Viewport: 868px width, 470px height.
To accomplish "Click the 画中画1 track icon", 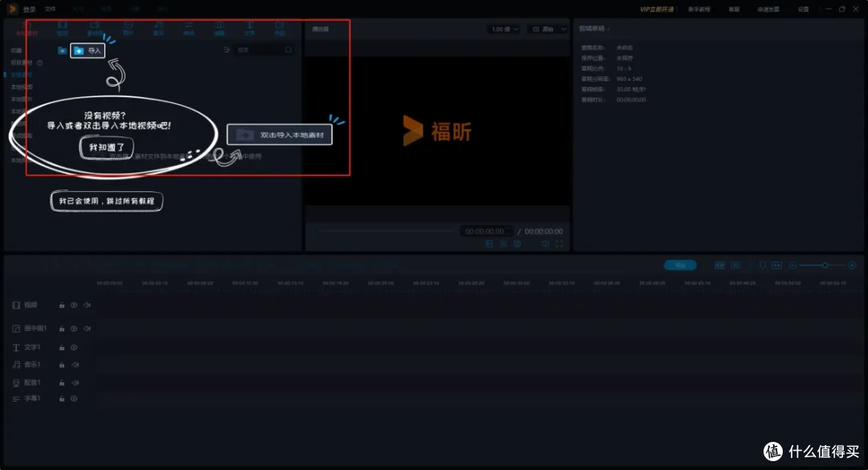I will [16, 329].
